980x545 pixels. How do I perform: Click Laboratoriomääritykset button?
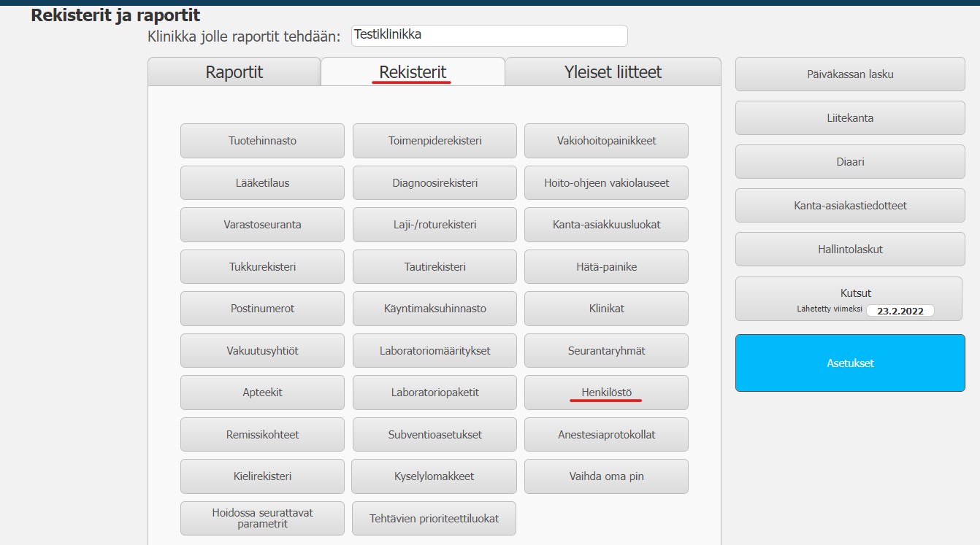(435, 351)
